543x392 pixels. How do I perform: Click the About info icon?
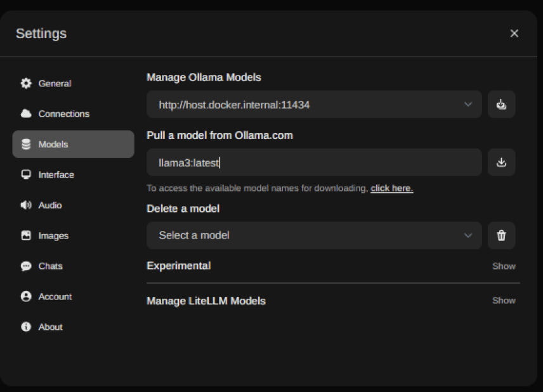tap(26, 327)
